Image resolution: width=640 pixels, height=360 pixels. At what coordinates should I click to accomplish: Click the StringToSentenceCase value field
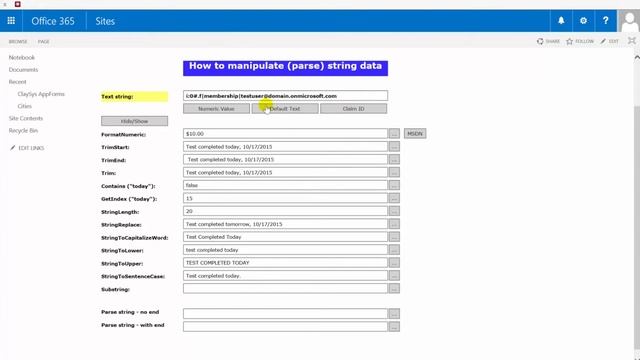pyautogui.click(x=285, y=276)
